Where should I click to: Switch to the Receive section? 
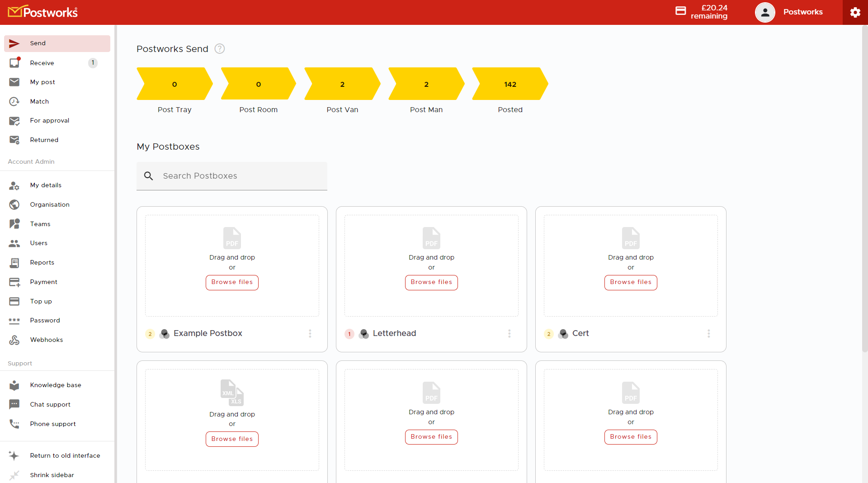42,63
